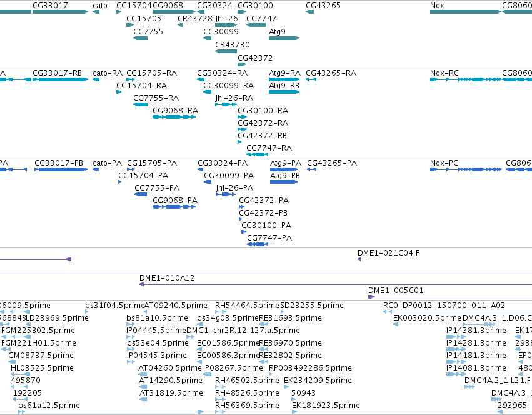Click the Atg9-PB protein label
The image size is (532, 415).
(x=285, y=176)
